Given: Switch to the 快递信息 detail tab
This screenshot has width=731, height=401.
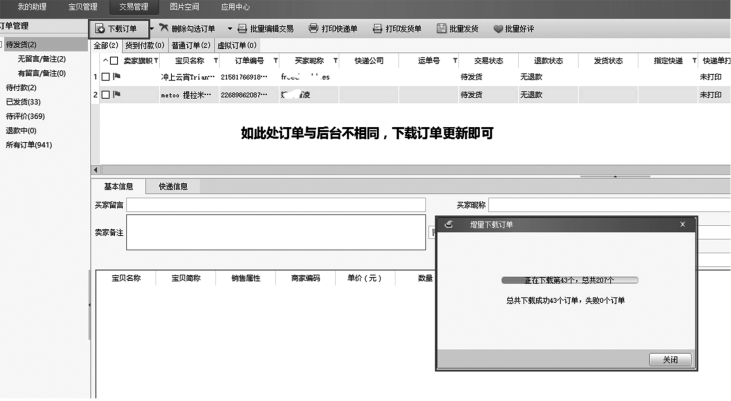Looking at the screenshot, I should coord(173,187).
